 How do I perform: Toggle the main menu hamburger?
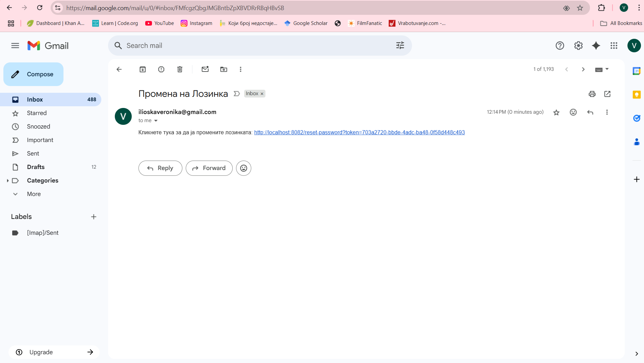pos(15,46)
